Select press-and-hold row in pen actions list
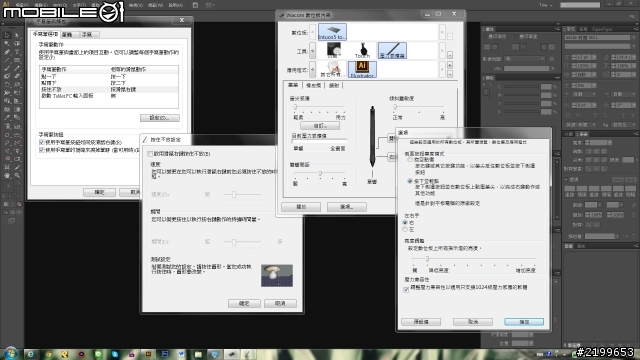This screenshot has height=360, width=640. click(x=109, y=89)
